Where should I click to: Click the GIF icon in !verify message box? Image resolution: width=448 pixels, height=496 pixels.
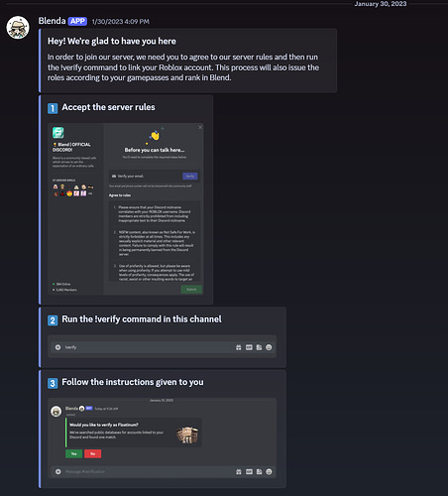[x=249, y=347]
